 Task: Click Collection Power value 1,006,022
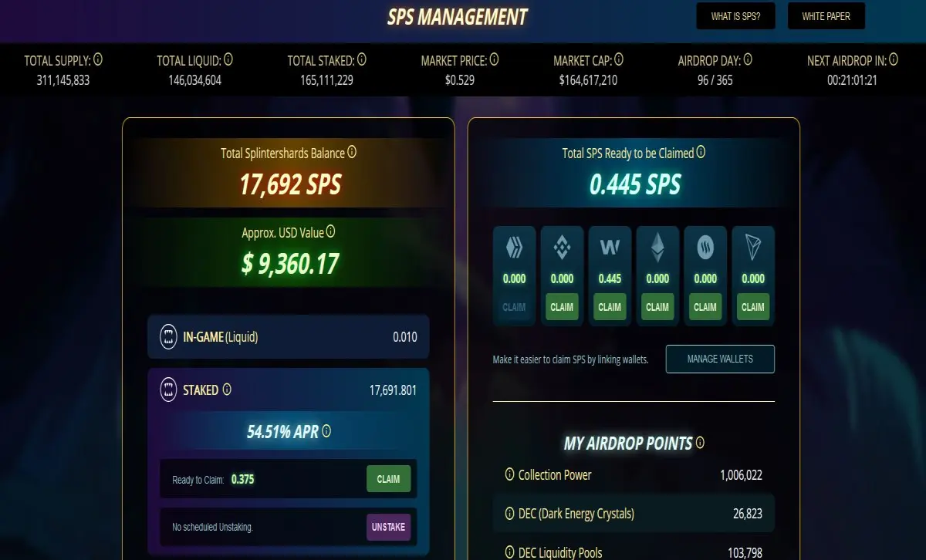pos(741,475)
